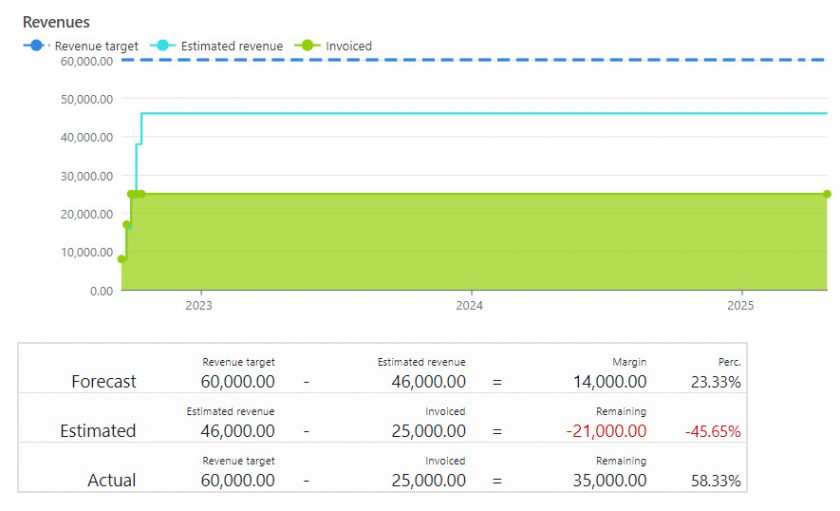Screen dimensions: 840x511
Task: Toggle the Revenue target series via legend text
Action: (96, 46)
